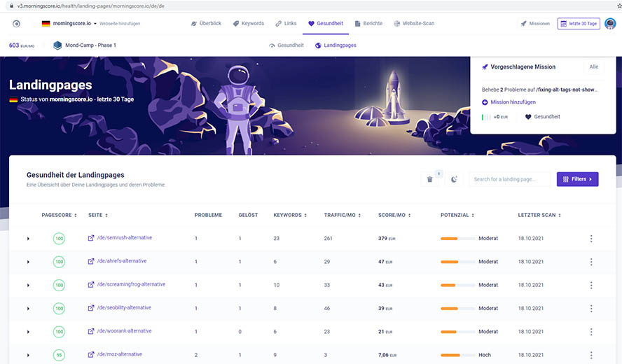The width and height of the screenshot is (622, 364).
Task: Click the /de/ahrefs-alternative page link
Action: [122, 261]
